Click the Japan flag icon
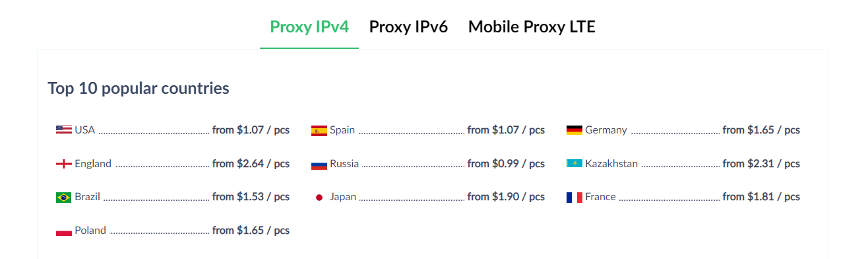The height and width of the screenshot is (259, 868). tap(319, 197)
